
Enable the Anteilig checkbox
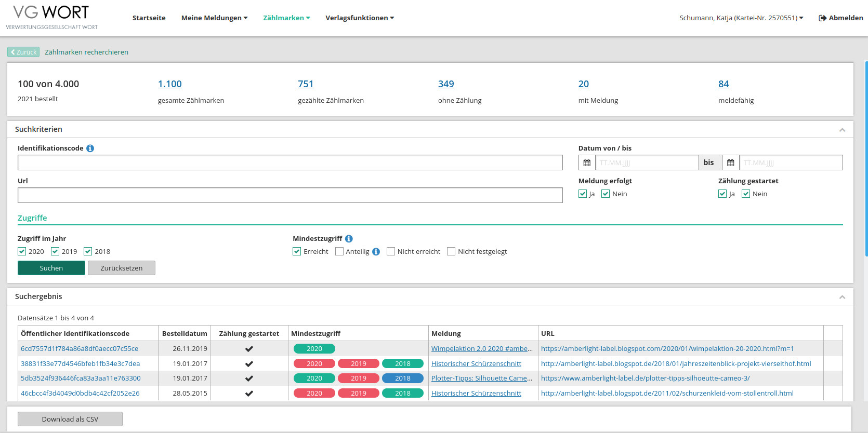pos(339,251)
